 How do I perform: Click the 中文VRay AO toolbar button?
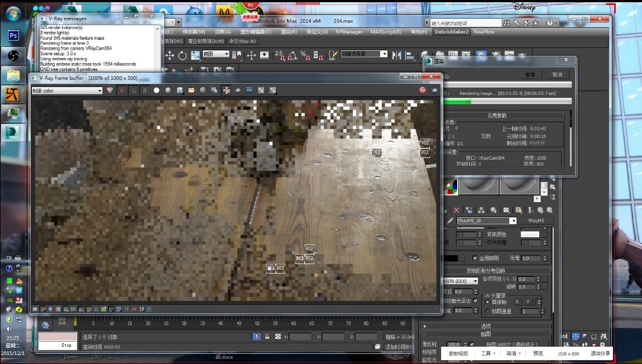pos(242,41)
